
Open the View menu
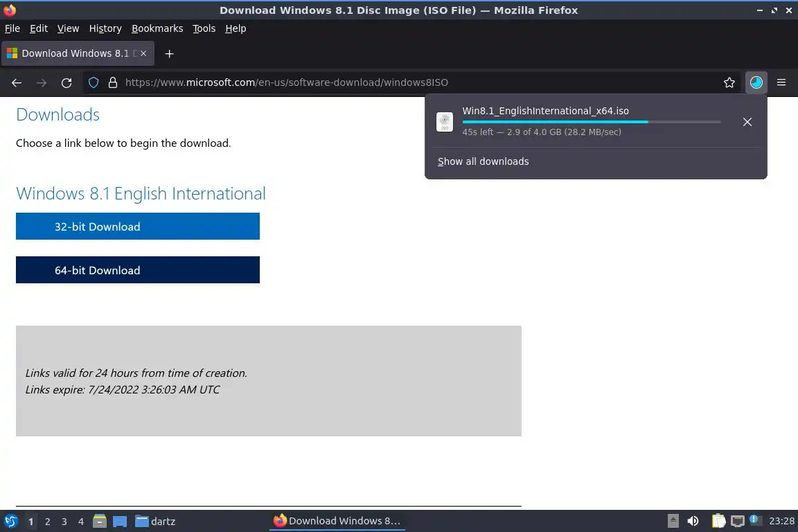tap(68, 28)
